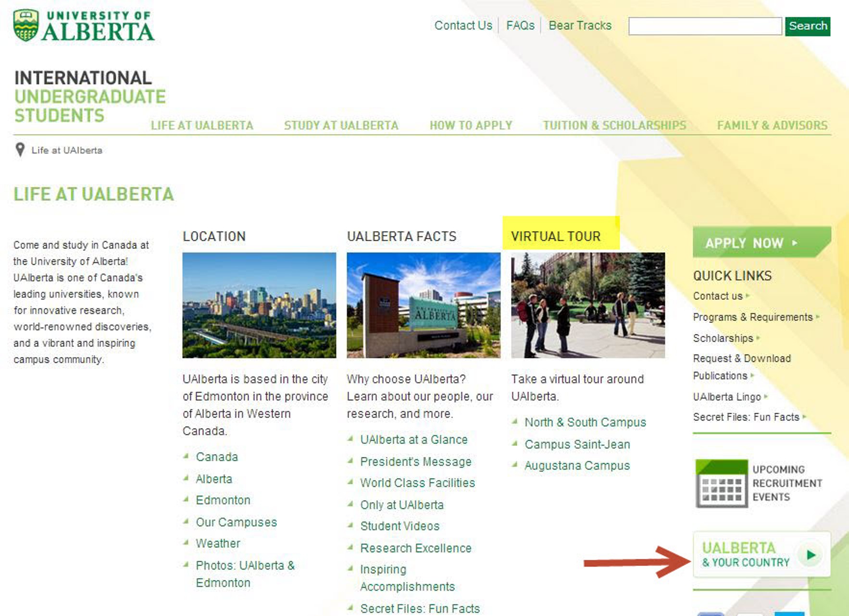Open the Augustana Campus tour link

(577, 466)
